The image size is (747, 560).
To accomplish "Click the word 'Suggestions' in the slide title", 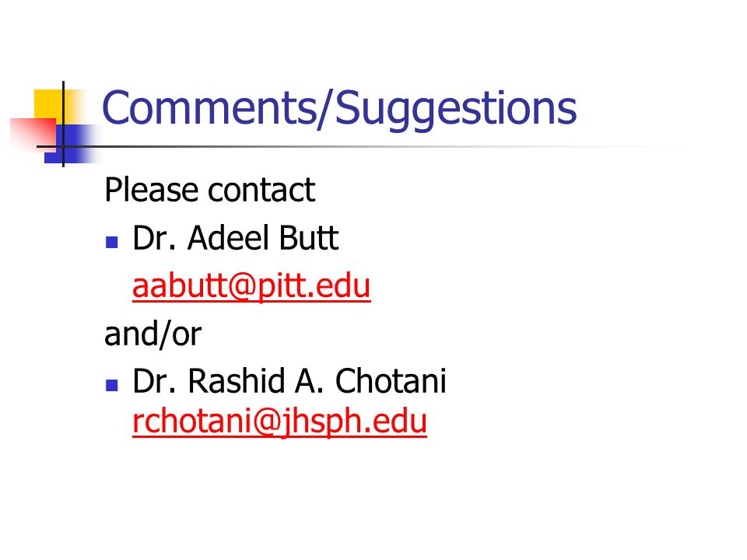I will click(x=456, y=110).
